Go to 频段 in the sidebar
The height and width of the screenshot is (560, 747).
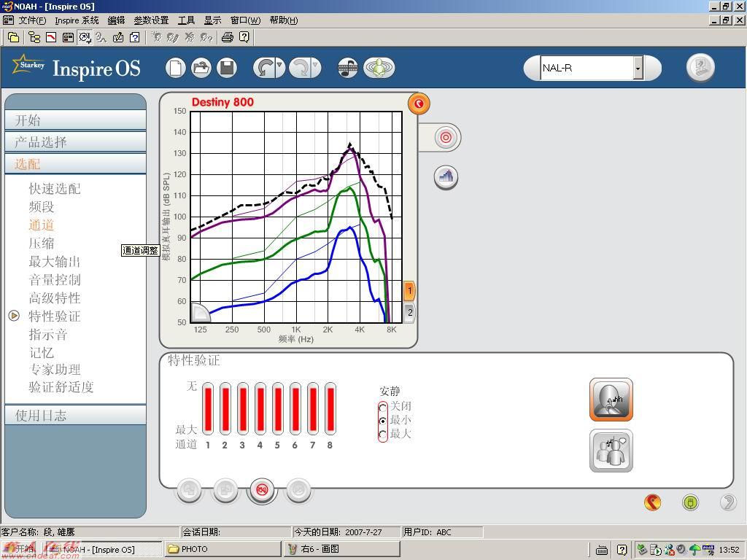click(x=42, y=206)
